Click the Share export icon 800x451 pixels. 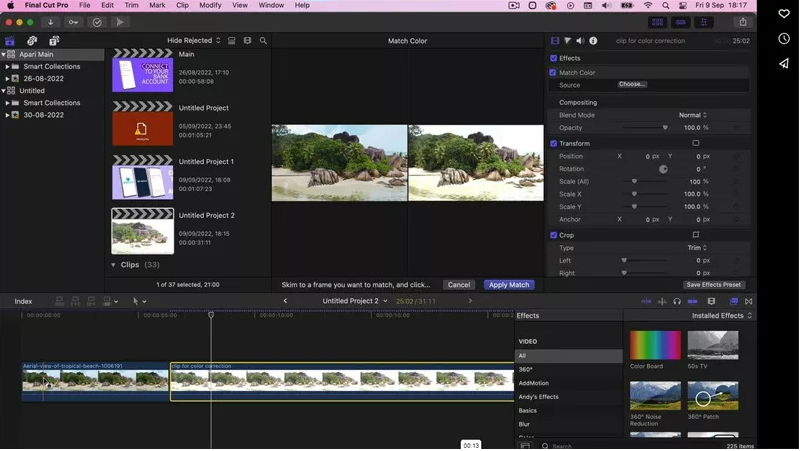tap(743, 22)
